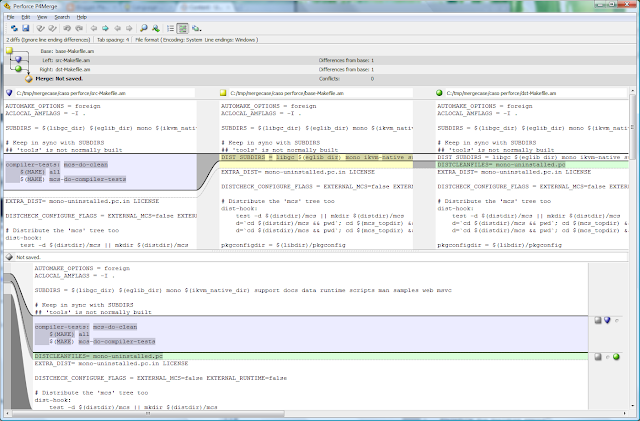The image size is (640, 421).
Task: Click the Find (magnifying glass) toolbar icon
Action: point(143,29)
